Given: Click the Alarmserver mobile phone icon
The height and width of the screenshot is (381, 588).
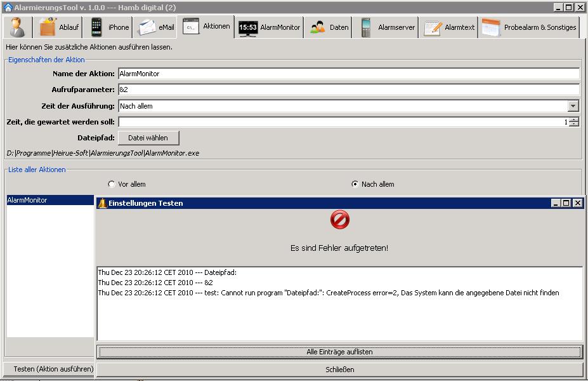Looking at the screenshot, I should 366,27.
